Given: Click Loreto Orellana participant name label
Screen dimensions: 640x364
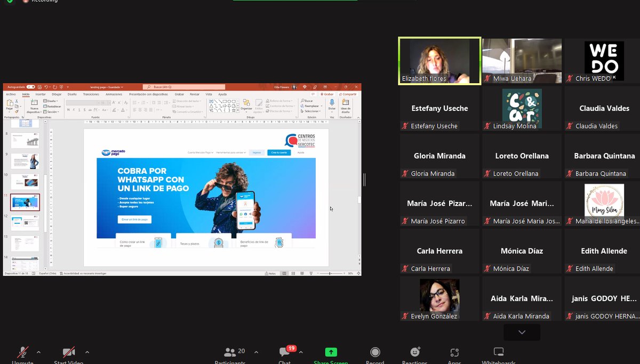Looking at the screenshot, I should (516, 174).
